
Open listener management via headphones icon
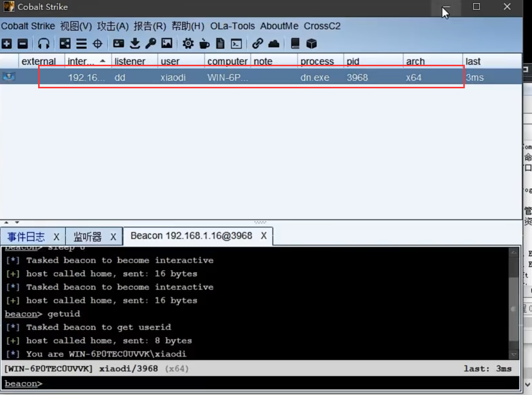tap(44, 43)
